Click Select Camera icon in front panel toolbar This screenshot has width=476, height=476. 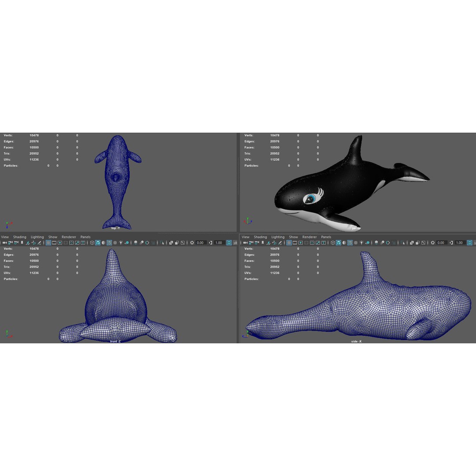(4, 242)
